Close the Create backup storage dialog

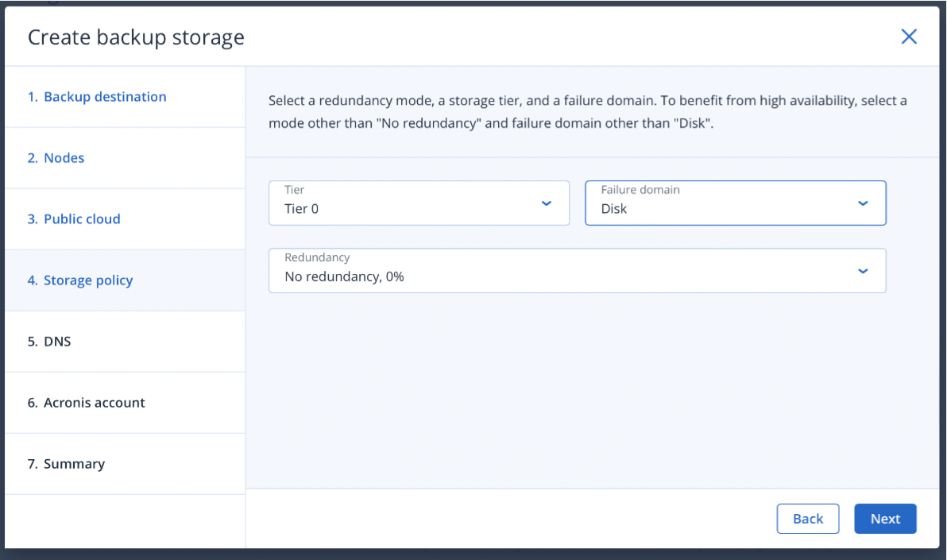tap(908, 37)
